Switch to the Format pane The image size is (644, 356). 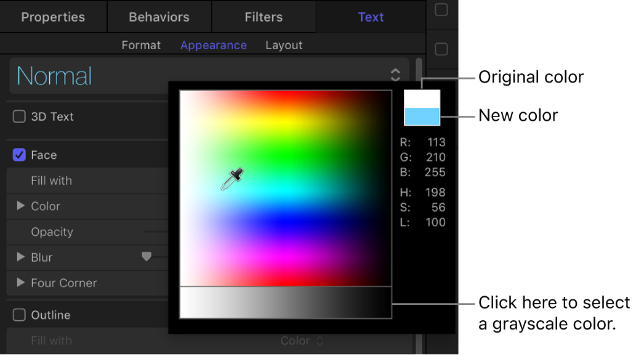pyautogui.click(x=141, y=44)
